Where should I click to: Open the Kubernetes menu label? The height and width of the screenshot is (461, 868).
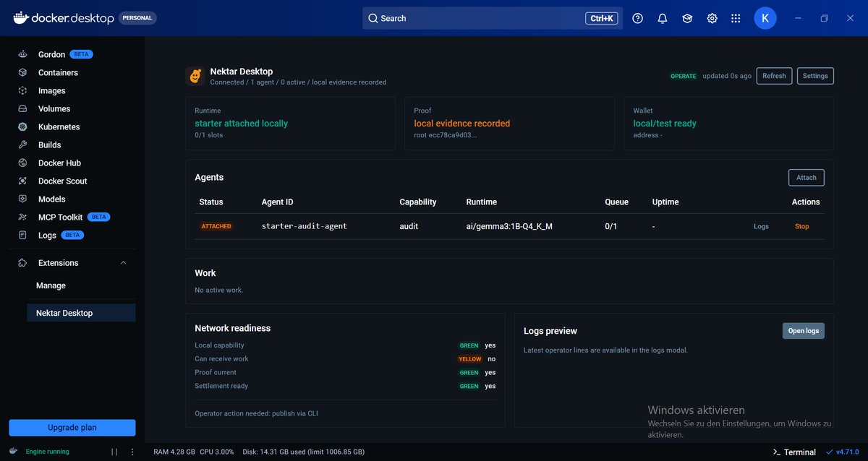pyautogui.click(x=59, y=126)
